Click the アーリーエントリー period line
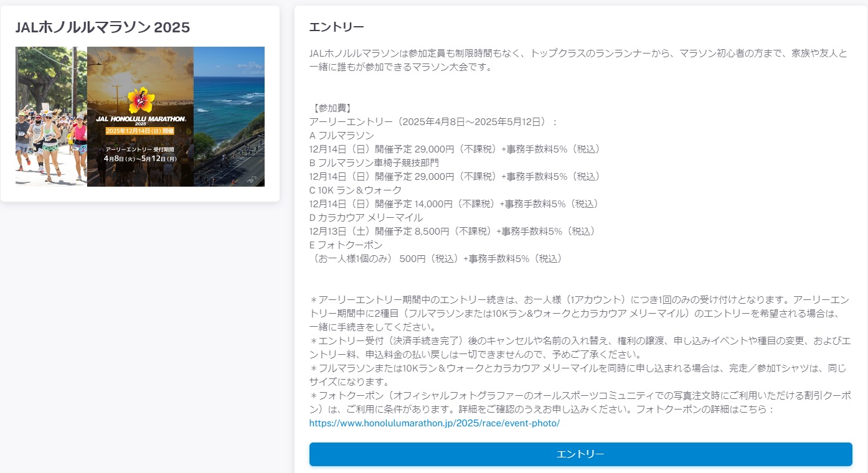868x473 pixels. tap(434, 121)
